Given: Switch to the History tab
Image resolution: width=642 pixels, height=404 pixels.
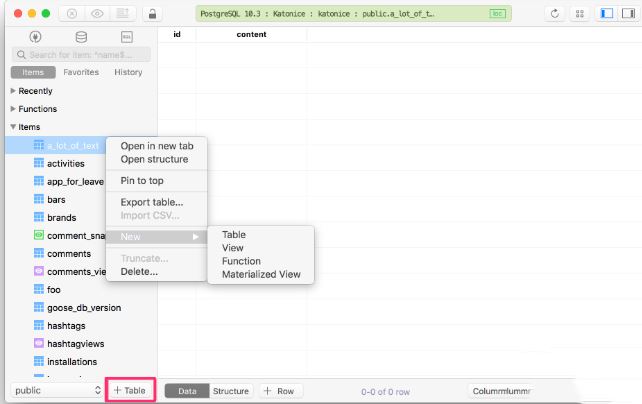Looking at the screenshot, I should 128,72.
